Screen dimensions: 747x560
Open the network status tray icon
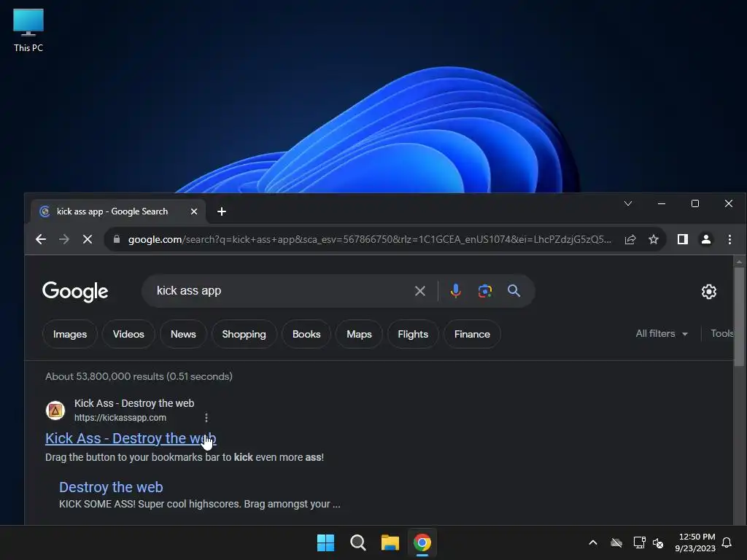(639, 542)
